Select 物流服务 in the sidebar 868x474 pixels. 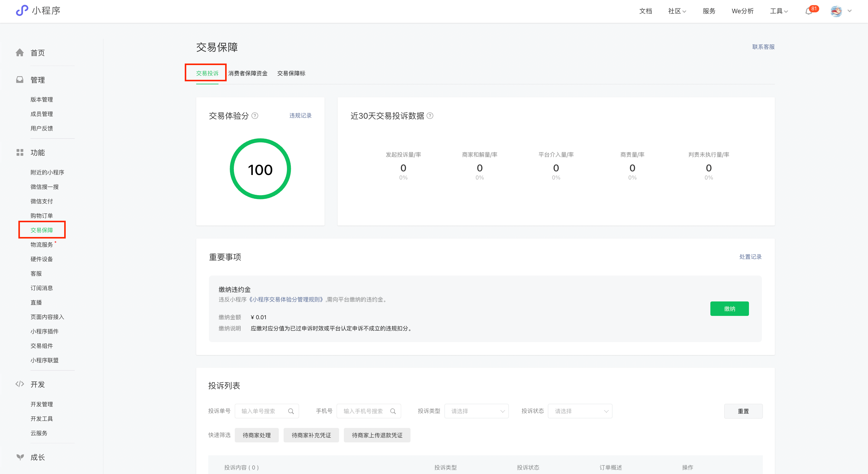coord(42,245)
